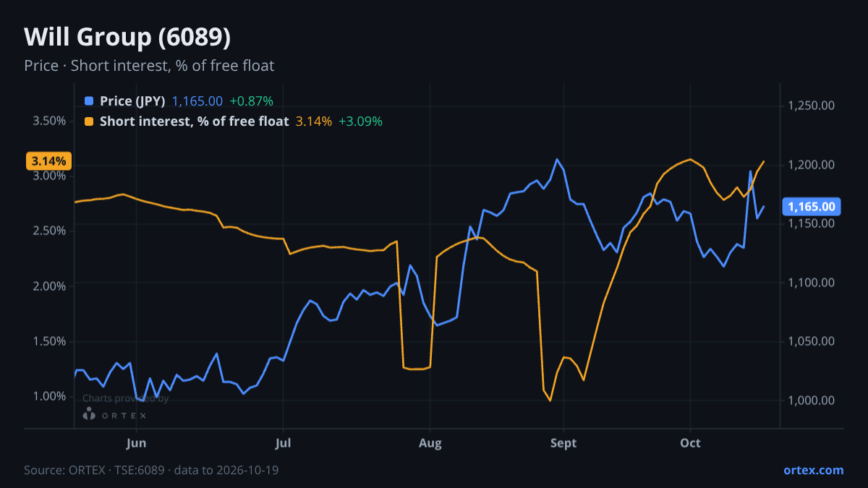
Task: Click the 1,200.00 right axis label
Action: [812, 165]
